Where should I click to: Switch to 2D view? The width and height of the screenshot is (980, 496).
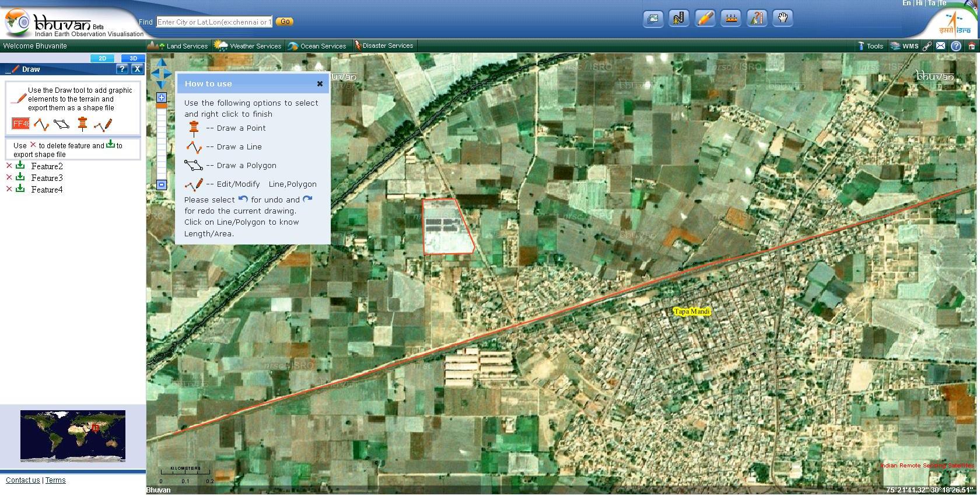(102, 58)
